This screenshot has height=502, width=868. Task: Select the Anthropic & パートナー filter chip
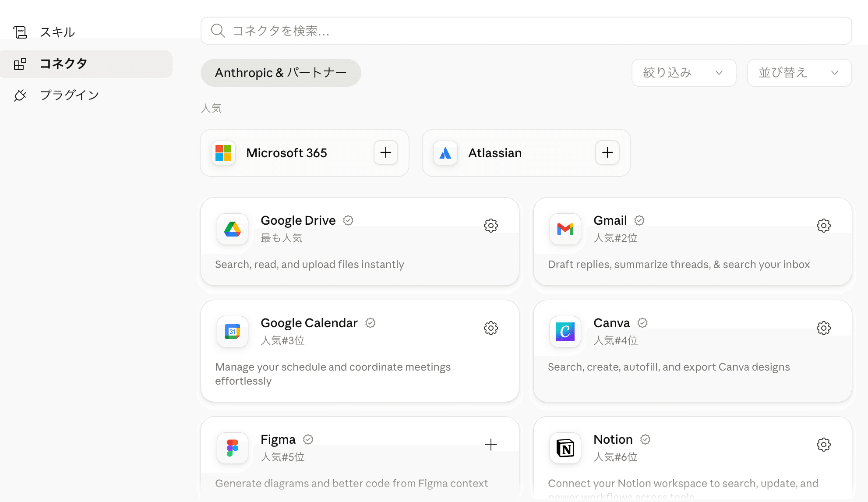tap(281, 73)
